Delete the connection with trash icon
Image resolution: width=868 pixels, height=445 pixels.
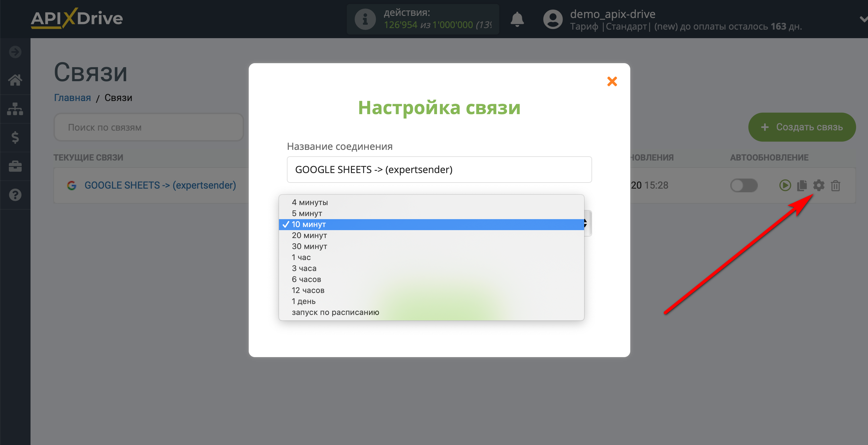coord(835,185)
